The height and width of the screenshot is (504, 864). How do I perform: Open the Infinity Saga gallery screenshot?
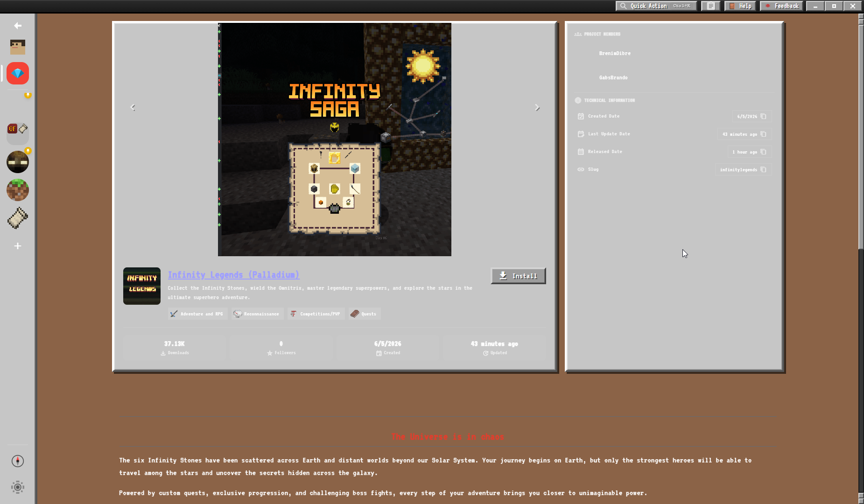(335, 140)
